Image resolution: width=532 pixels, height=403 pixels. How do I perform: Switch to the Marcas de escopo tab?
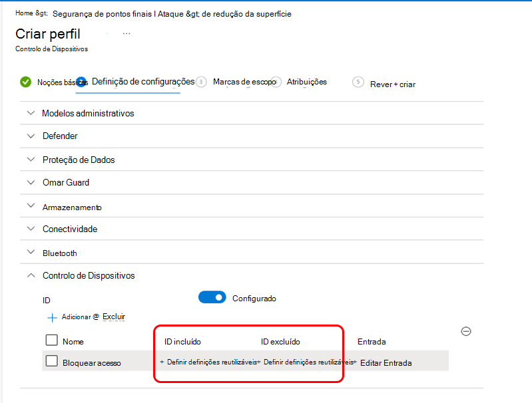pyautogui.click(x=244, y=82)
